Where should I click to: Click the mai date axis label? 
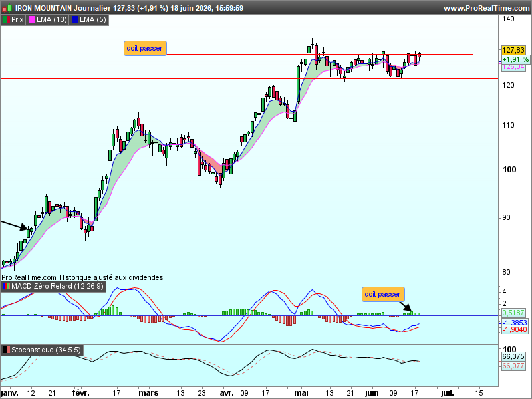pyautogui.click(x=301, y=393)
